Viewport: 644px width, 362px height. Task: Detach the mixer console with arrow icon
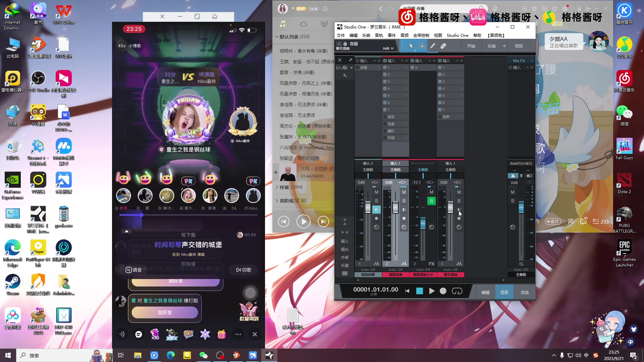[x=351, y=60]
